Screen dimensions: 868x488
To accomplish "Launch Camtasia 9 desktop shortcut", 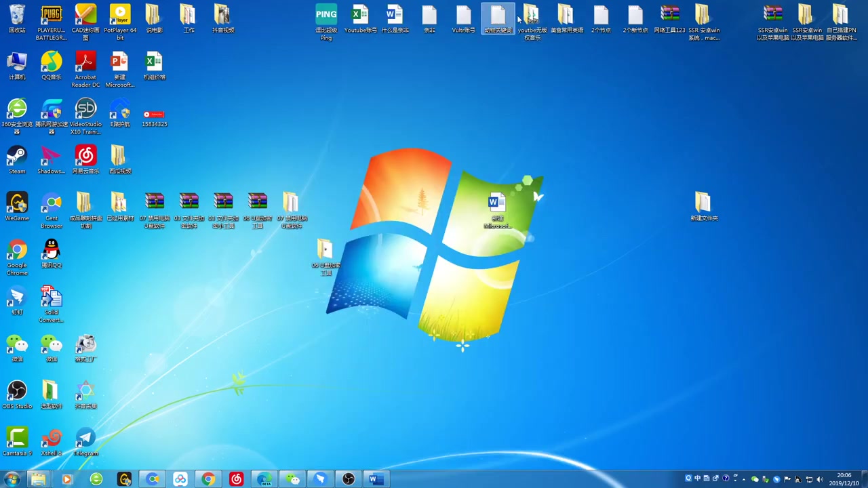I will click(17, 442).
